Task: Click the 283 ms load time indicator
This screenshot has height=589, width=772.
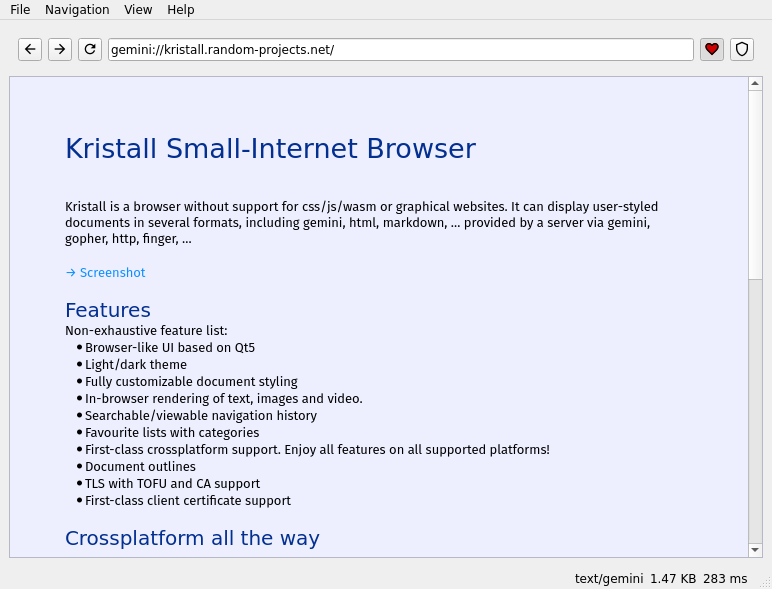Action: click(x=725, y=578)
